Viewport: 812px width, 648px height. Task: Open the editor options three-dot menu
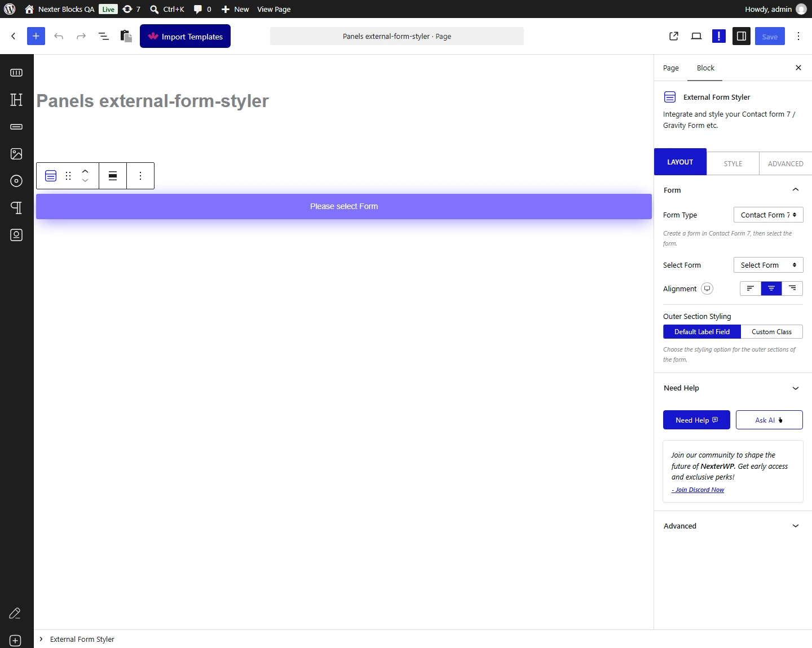click(798, 36)
